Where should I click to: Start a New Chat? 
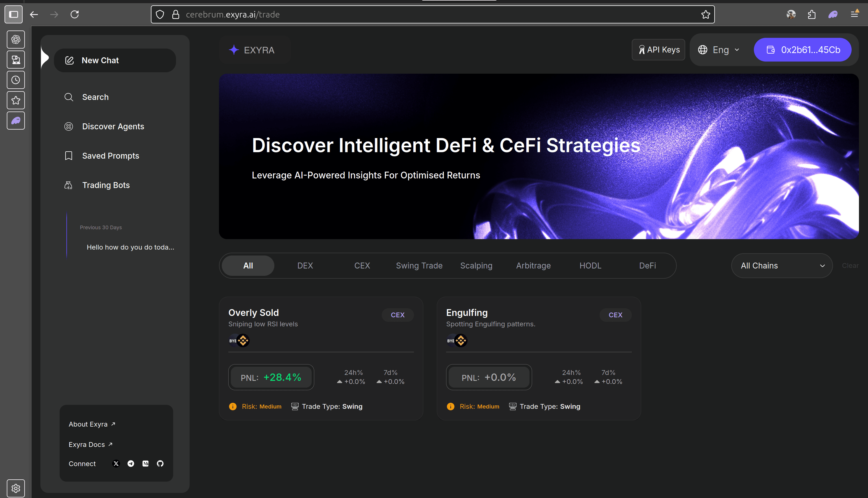115,60
